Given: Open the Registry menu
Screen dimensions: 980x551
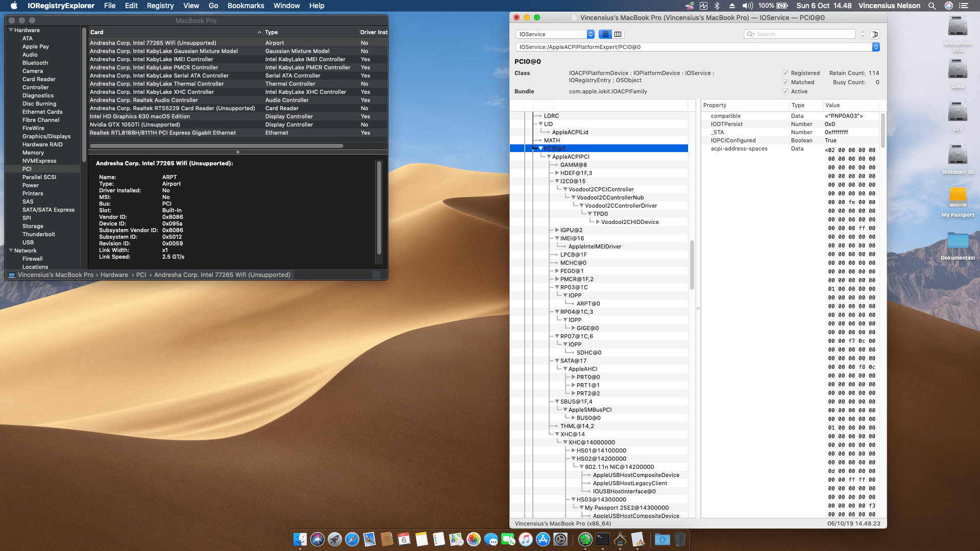Looking at the screenshot, I should 160,6.
